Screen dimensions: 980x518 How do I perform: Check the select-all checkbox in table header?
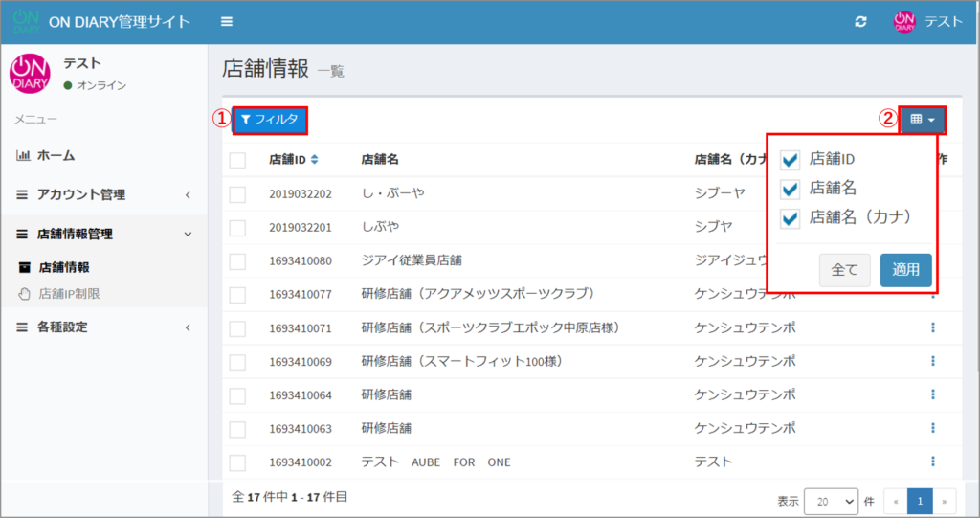[238, 160]
